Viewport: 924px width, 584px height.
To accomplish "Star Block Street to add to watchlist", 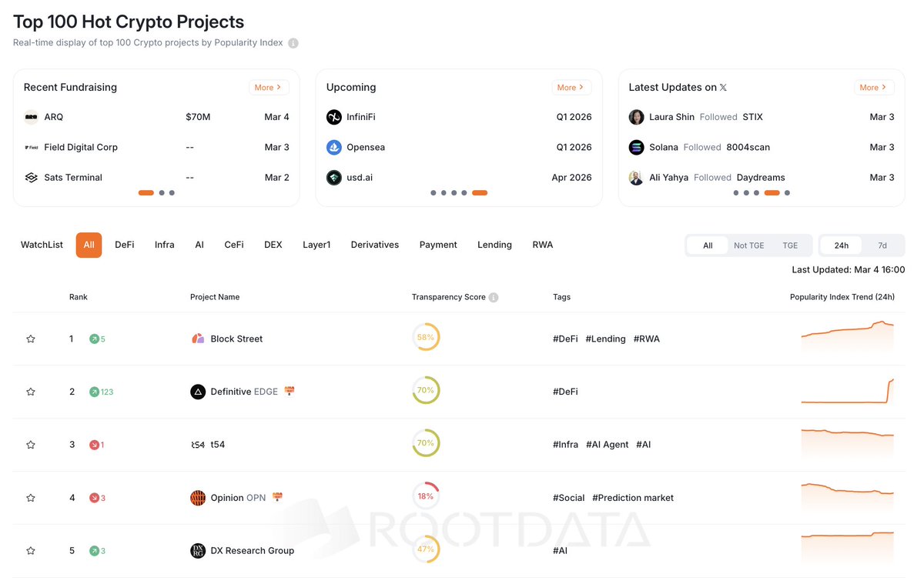I will coord(31,339).
